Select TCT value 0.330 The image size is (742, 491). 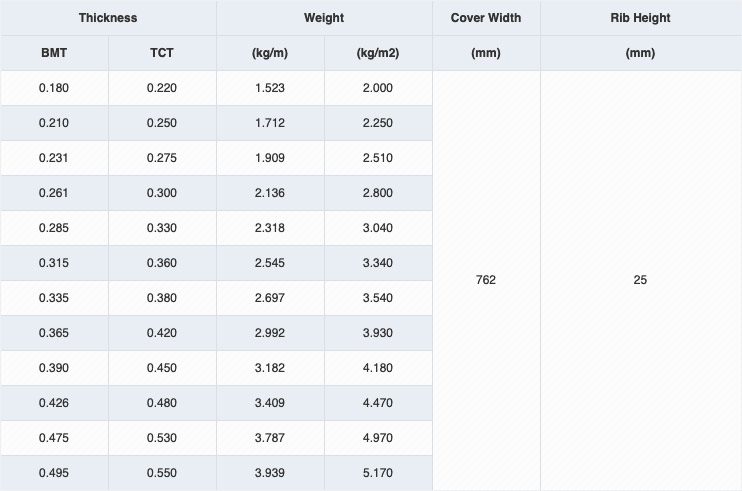pos(162,228)
